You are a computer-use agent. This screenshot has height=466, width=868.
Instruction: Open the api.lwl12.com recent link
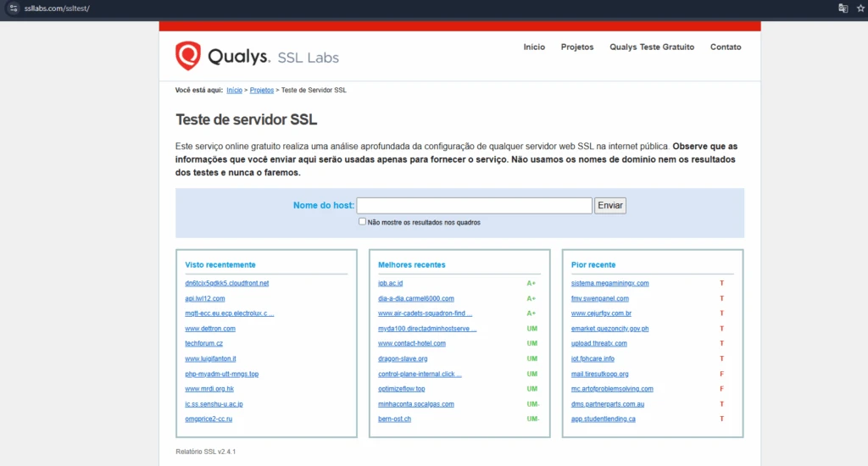[x=205, y=298]
